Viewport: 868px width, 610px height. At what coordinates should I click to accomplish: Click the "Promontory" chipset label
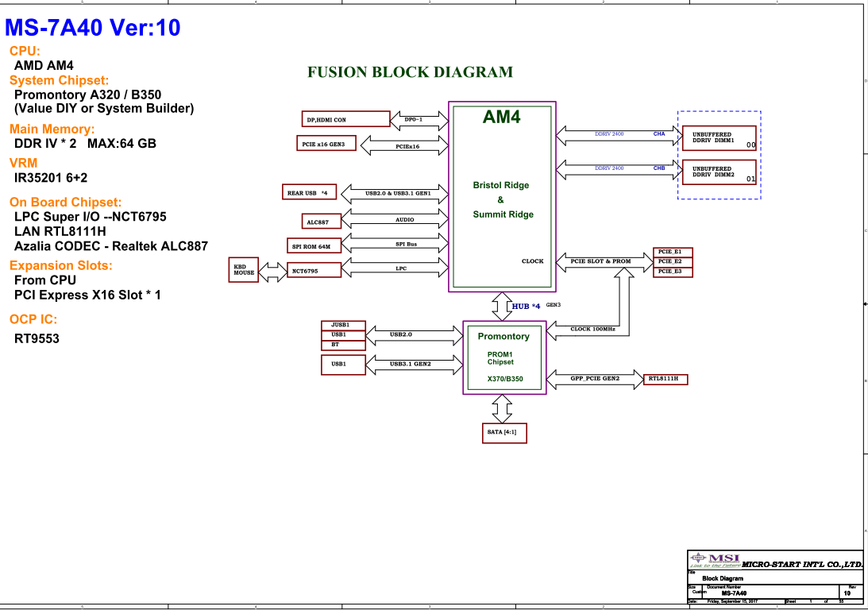pos(503,337)
